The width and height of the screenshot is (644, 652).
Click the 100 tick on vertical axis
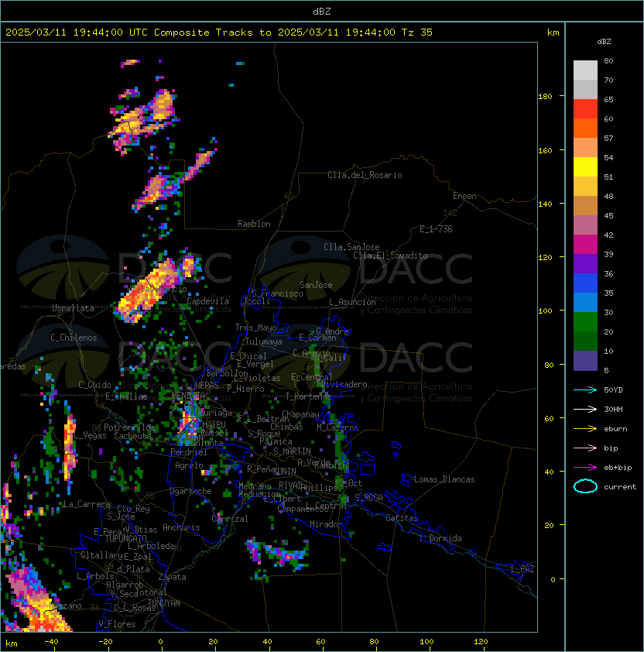click(545, 311)
